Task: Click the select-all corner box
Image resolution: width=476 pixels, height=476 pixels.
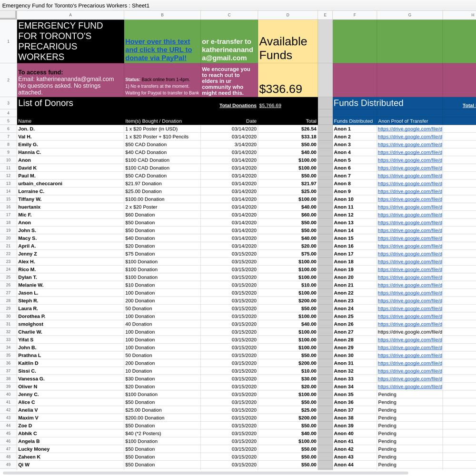Action: (8, 15)
